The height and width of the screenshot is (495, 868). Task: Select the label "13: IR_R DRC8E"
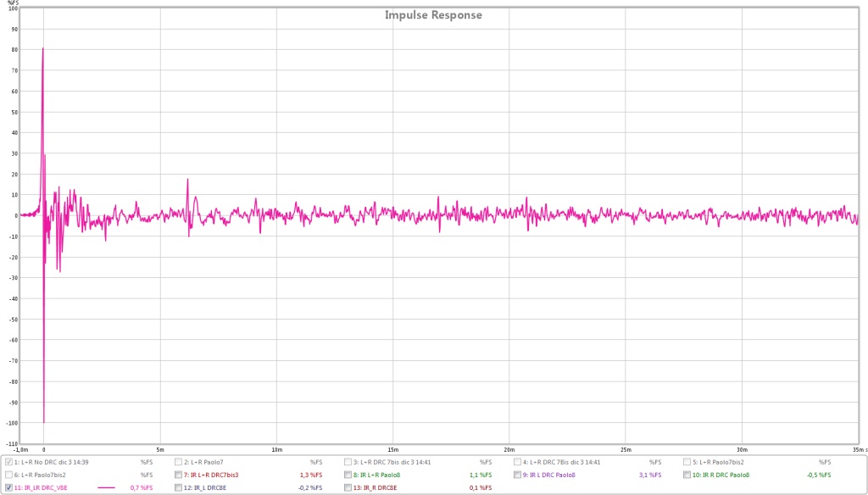tap(375, 488)
